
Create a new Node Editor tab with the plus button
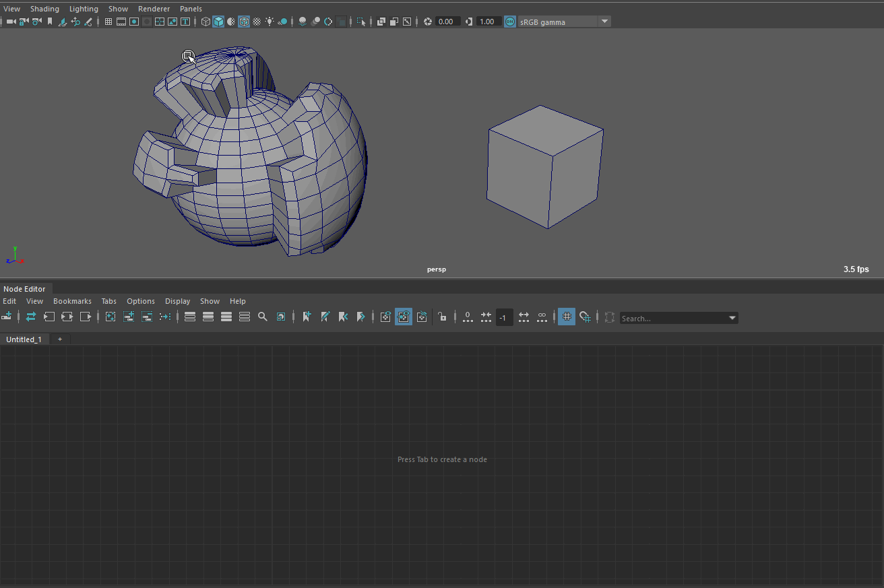coord(59,339)
